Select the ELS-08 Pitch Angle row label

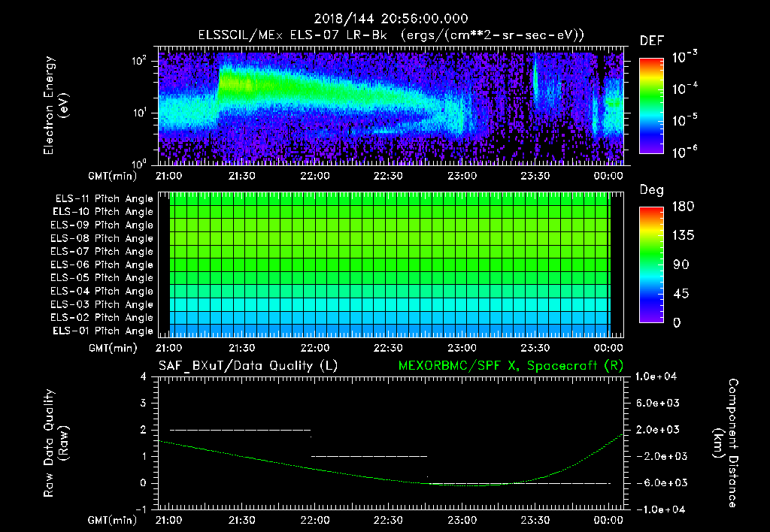[x=102, y=238]
